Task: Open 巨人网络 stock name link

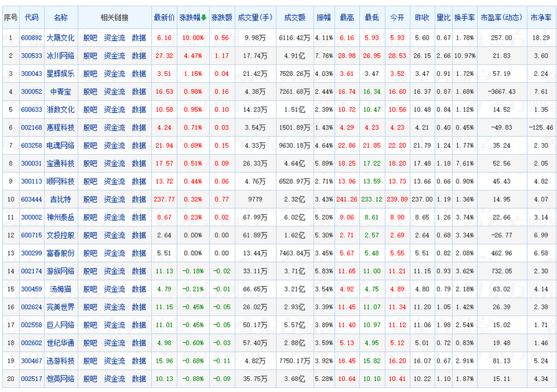Action: [x=60, y=325]
